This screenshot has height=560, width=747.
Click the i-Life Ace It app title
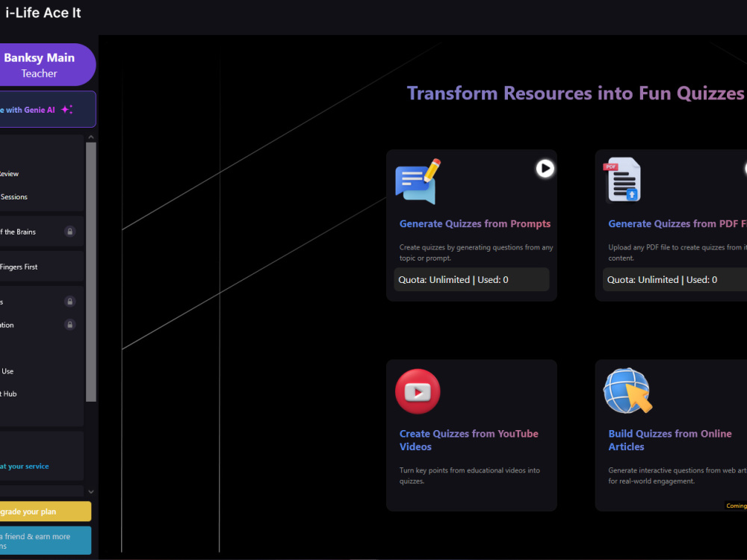(x=43, y=13)
